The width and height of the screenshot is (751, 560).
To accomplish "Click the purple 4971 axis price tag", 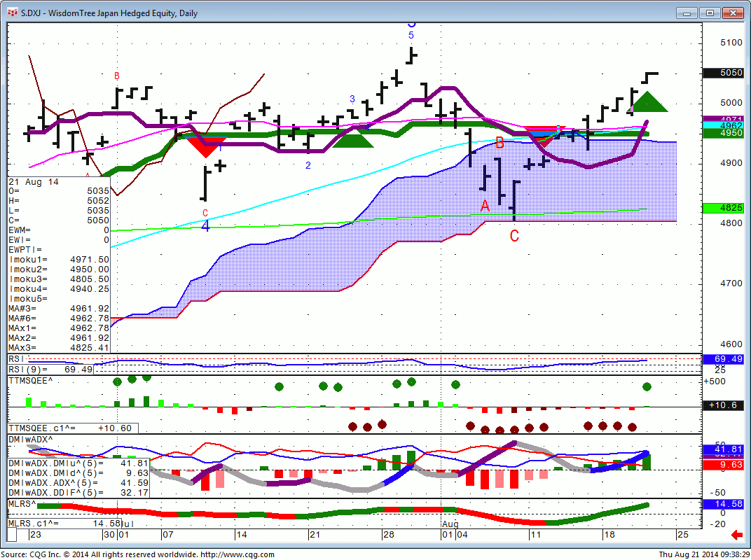I will click(x=723, y=118).
